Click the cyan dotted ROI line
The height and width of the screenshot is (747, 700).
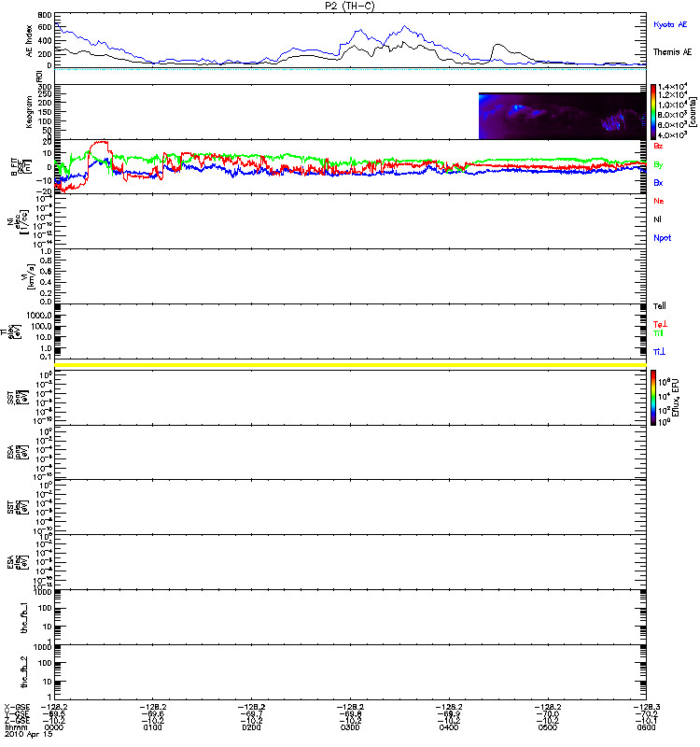tap(351, 69)
